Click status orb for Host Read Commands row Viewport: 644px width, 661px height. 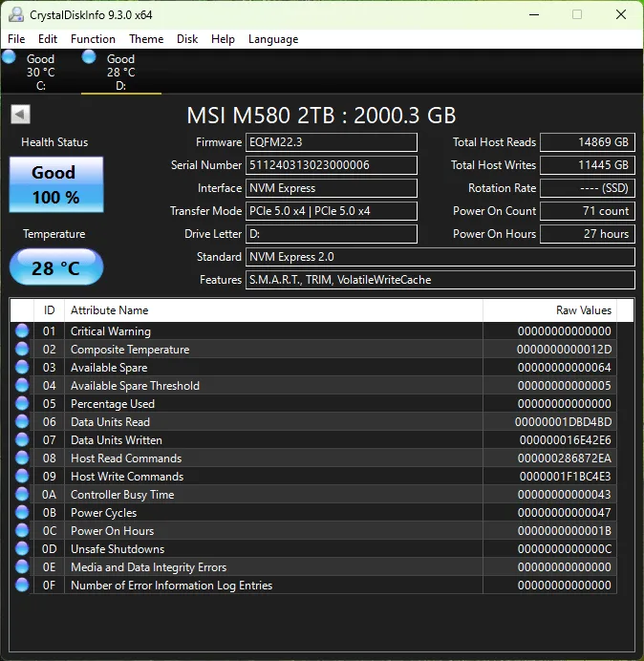coord(22,458)
